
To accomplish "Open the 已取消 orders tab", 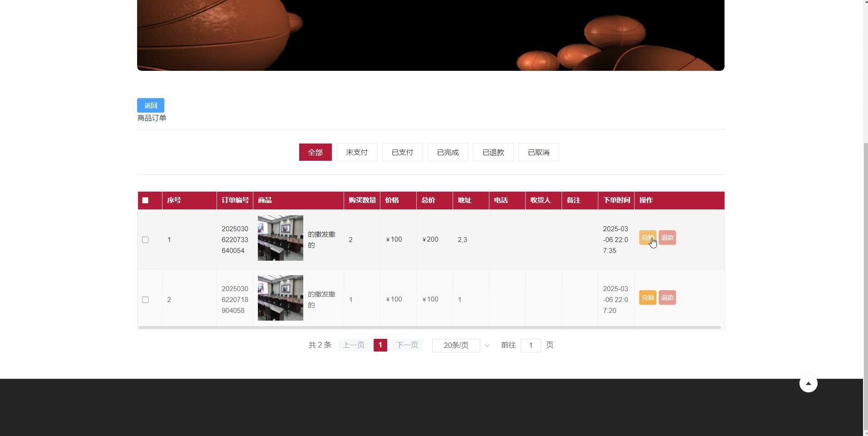I will click(538, 152).
